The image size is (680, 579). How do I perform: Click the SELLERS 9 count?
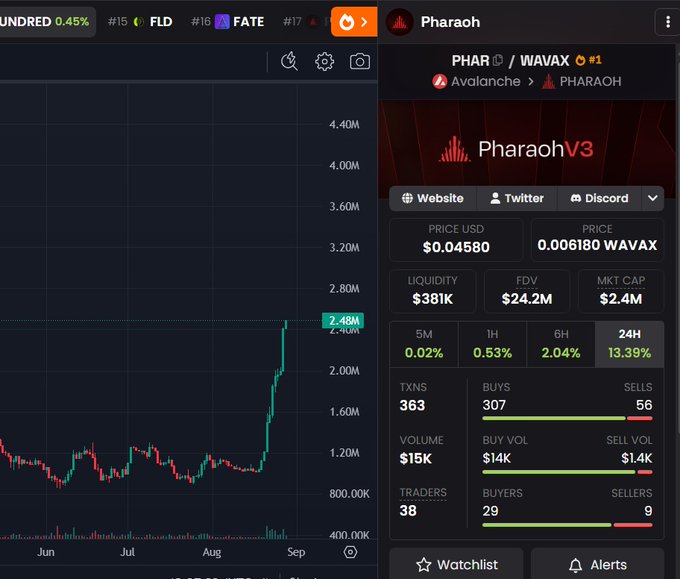[x=648, y=511]
